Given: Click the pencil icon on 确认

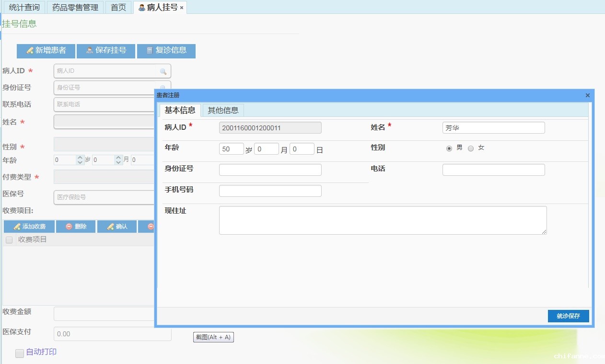Looking at the screenshot, I should point(110,227).
